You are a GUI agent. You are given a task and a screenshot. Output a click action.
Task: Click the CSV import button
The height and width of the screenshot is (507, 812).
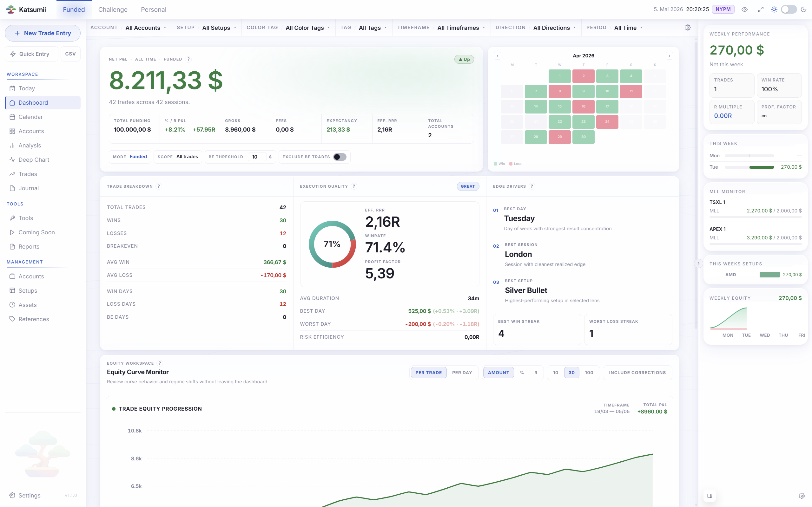pyautogui.click(x=70, y=54)
